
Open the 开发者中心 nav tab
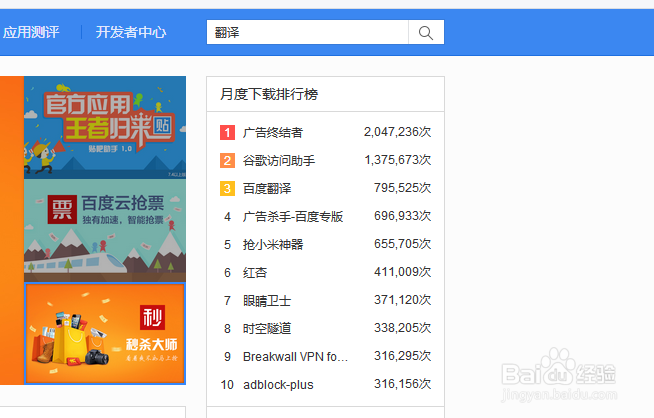pos(131,32)
